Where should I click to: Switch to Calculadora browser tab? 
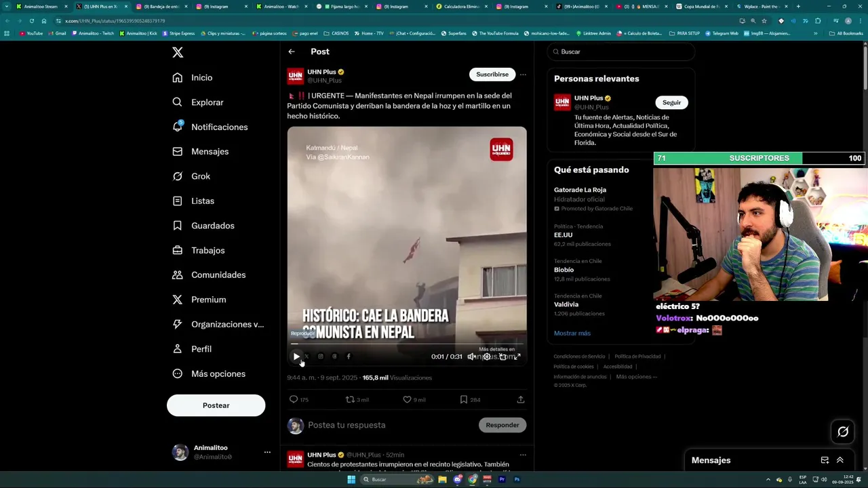point(461,7)
